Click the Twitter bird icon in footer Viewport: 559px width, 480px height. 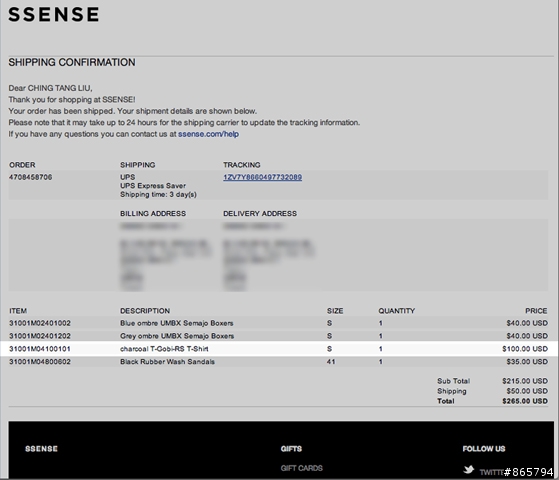pyautogui.click(x=468, y=470)
